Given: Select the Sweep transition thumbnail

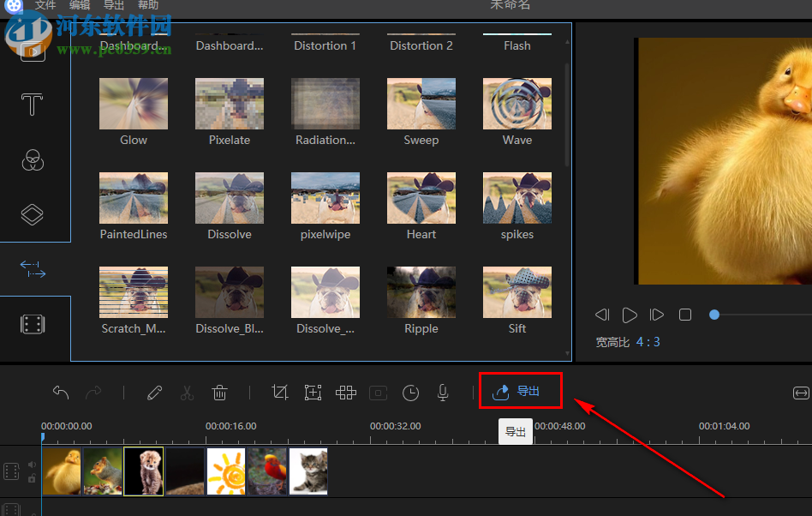Looking at the screenshot, I should 421,104.
